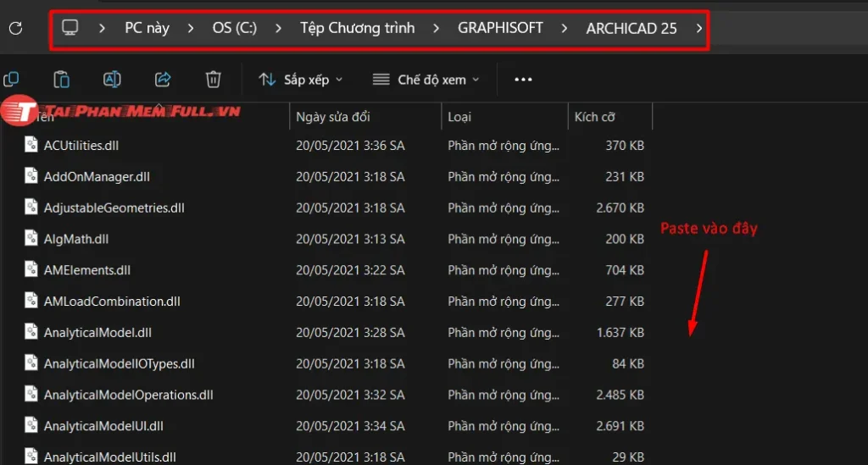Click size value 84 KB
Screen dimensions: 868x465
628,363
